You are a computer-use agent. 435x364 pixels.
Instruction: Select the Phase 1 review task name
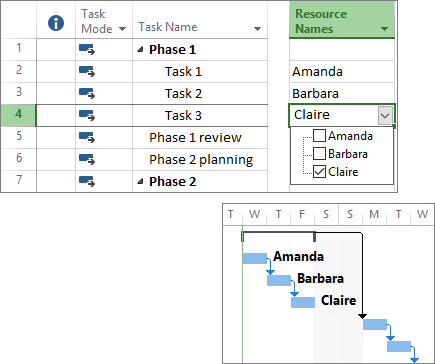(x=195, y=138)
